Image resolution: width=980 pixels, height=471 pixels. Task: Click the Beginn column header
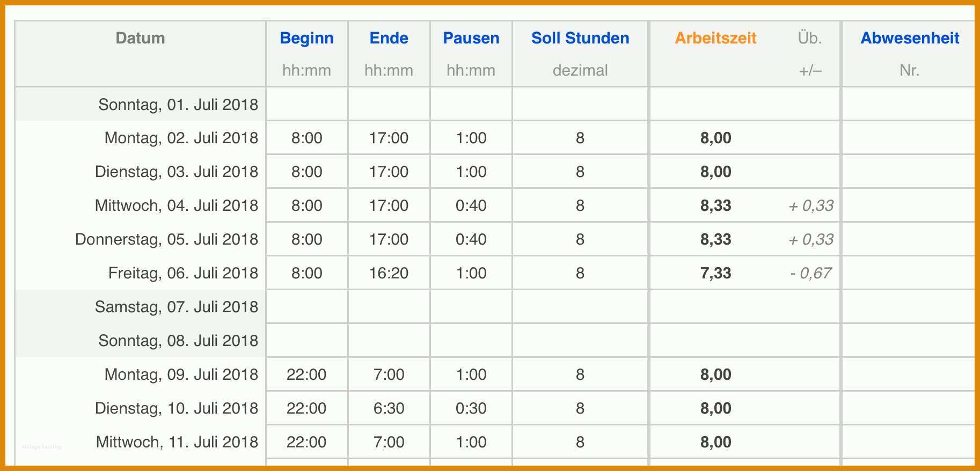pos(306,38)
